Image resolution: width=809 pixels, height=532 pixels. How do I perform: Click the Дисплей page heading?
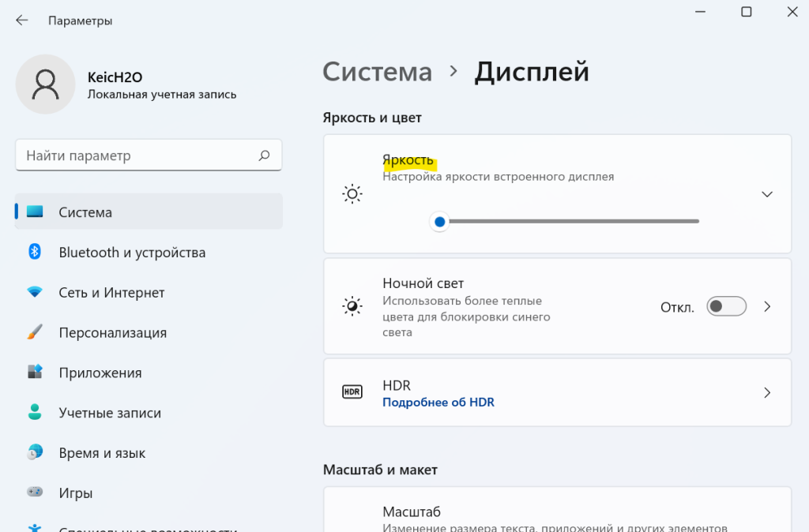point(532,72)
